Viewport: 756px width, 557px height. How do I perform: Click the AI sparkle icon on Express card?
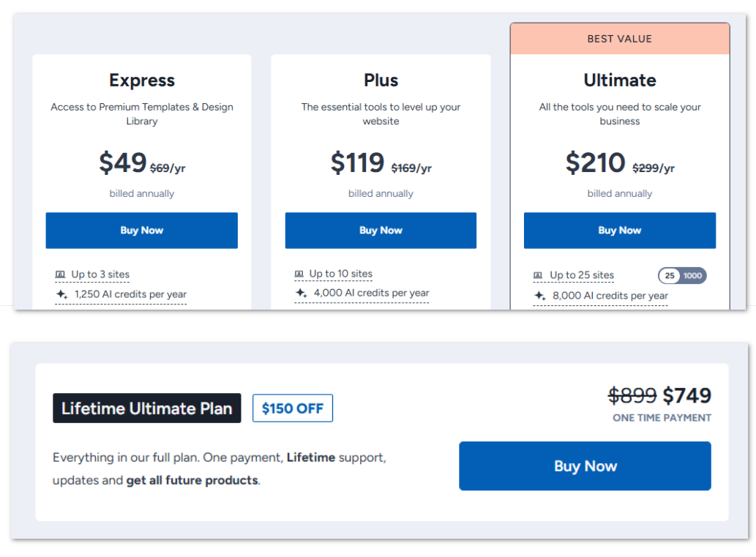[61, 294]
